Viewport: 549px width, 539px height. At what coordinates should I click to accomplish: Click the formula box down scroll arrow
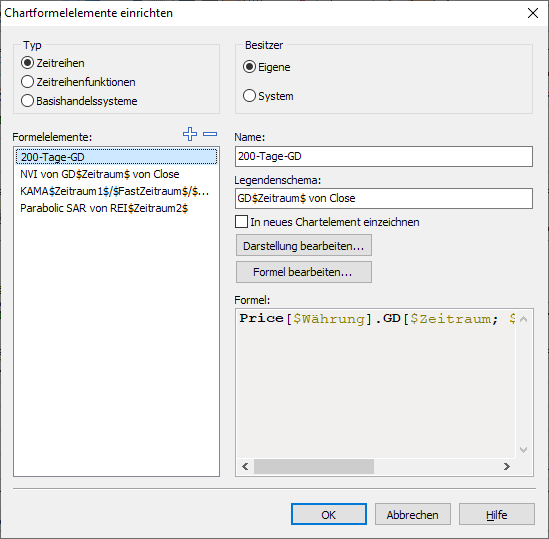coord(523,450)
